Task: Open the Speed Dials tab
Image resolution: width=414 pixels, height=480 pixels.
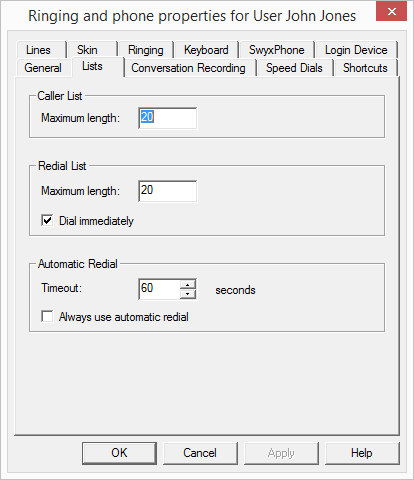Action: click(x=294, y=68)
